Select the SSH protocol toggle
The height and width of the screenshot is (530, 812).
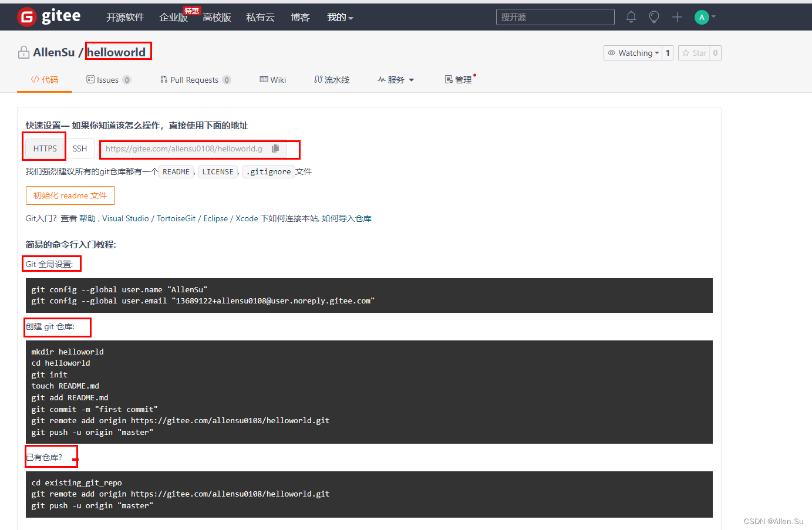click(x=80, y=148)
